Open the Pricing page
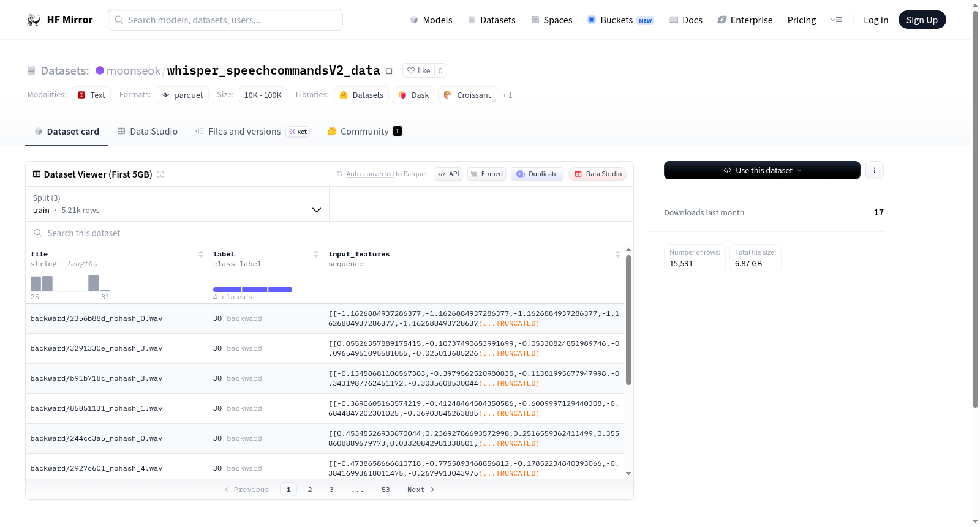 click(802, 20)
